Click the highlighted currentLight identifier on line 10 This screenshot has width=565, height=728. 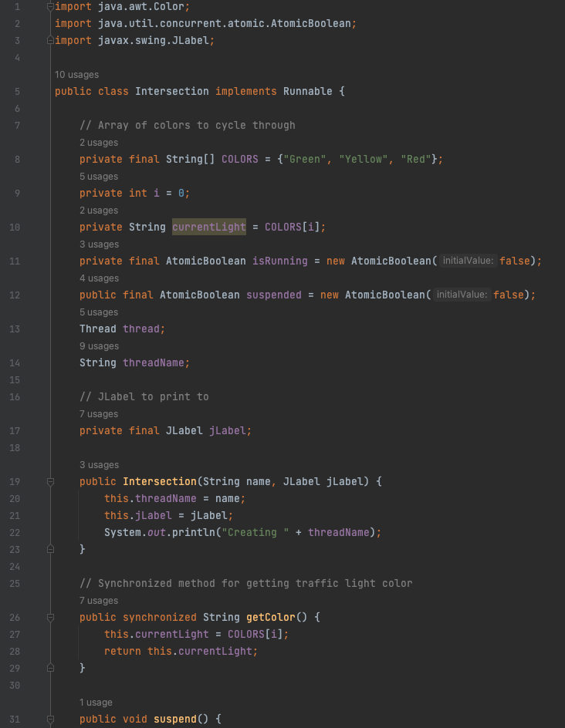click(209, 227)
